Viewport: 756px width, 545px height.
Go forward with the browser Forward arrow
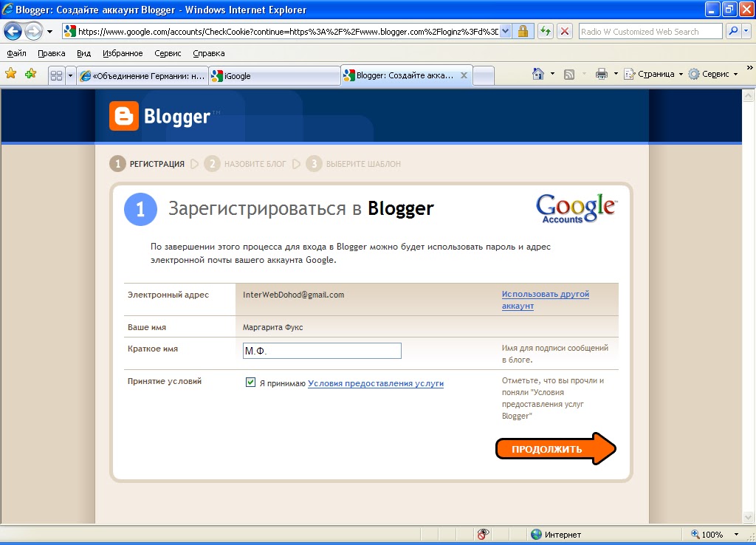33,32
